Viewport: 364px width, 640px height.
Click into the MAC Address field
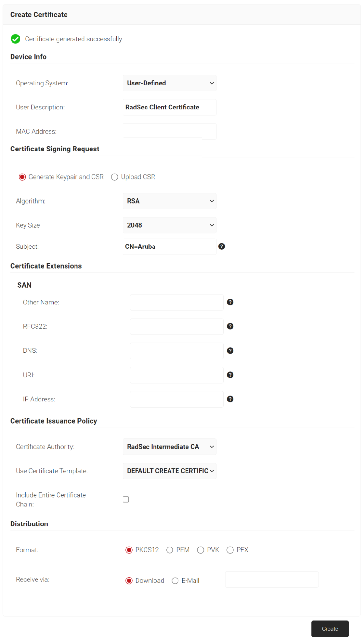[169, 131]
